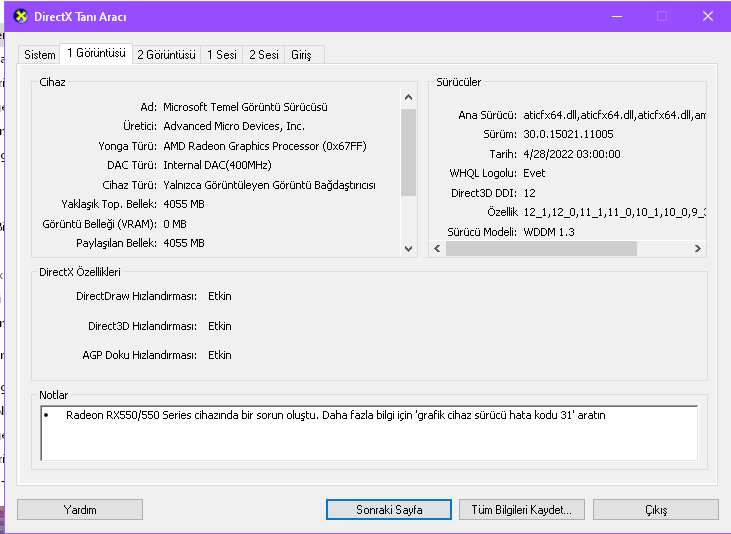
Task: Click the 'Ana Sürücü:' label
Action: pos(487,115)
